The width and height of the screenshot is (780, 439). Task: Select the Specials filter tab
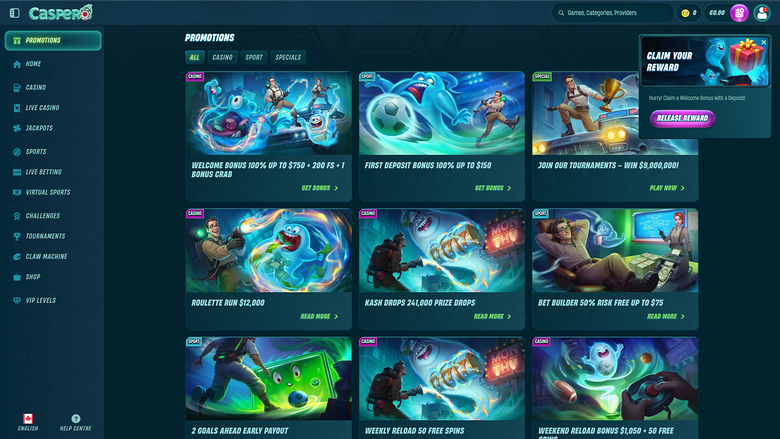click(x=288, y=57)
